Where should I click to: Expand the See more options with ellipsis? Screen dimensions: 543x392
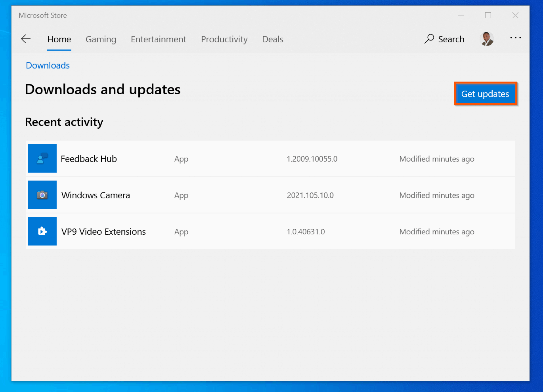(x=515, y=38)
